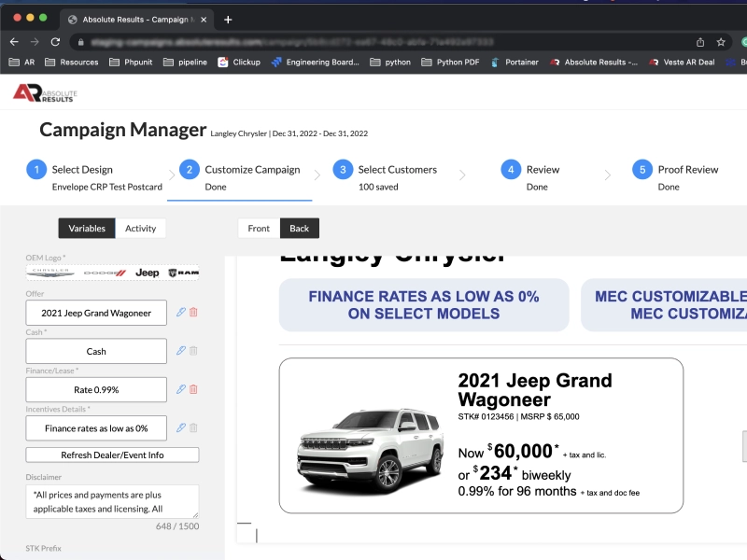Click the Cash variable field

point(96,352)
